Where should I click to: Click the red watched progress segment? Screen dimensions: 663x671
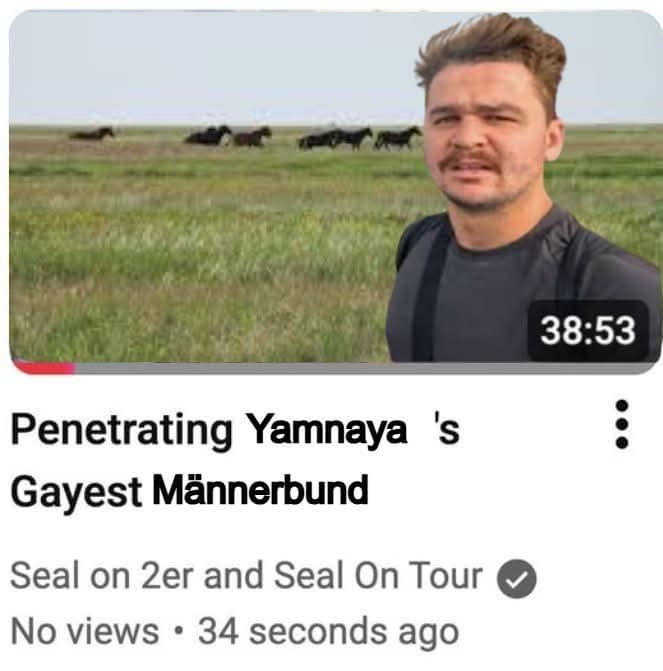(45, 368)
